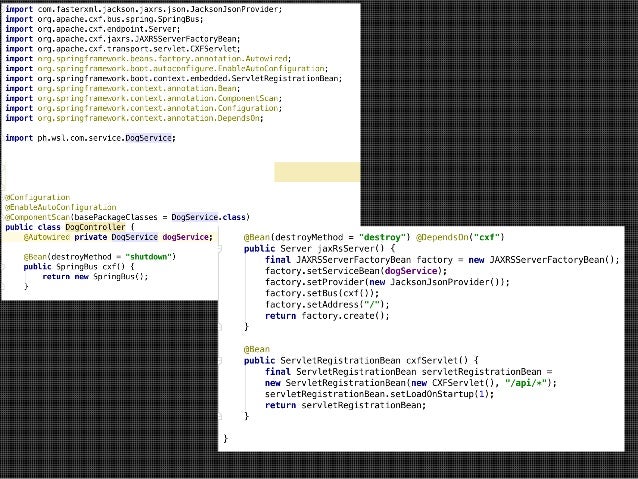The width and height of the screenshot is (638, 479).
Task: Click the JAXRSServerFactoryBean import statement
Action: pos(122,39)
